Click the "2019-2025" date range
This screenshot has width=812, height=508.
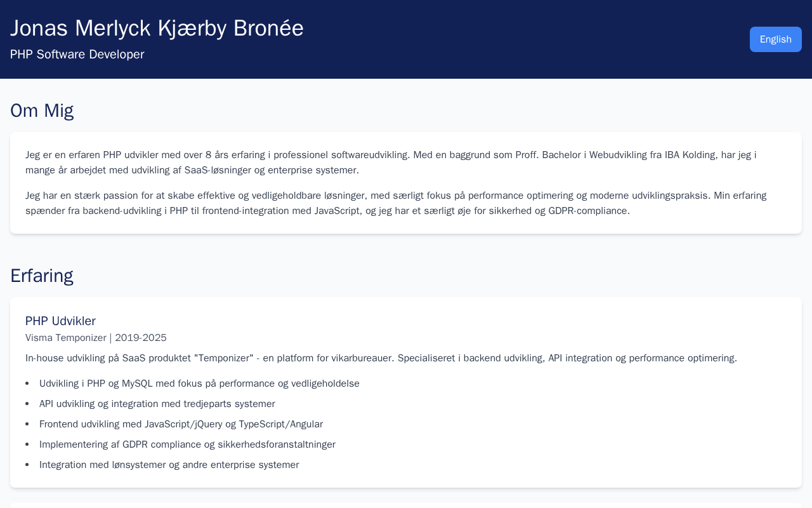coord(141,338)
